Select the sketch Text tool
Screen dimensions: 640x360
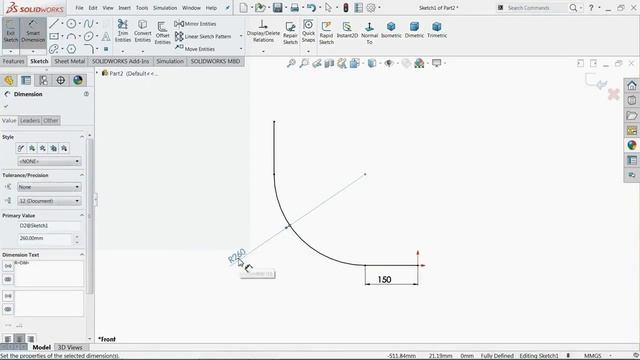(106, 37)
